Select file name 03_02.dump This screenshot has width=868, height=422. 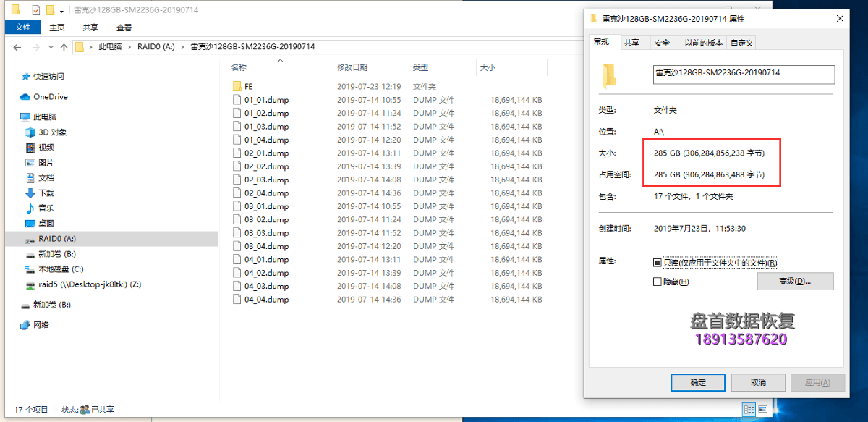(266, 219)
